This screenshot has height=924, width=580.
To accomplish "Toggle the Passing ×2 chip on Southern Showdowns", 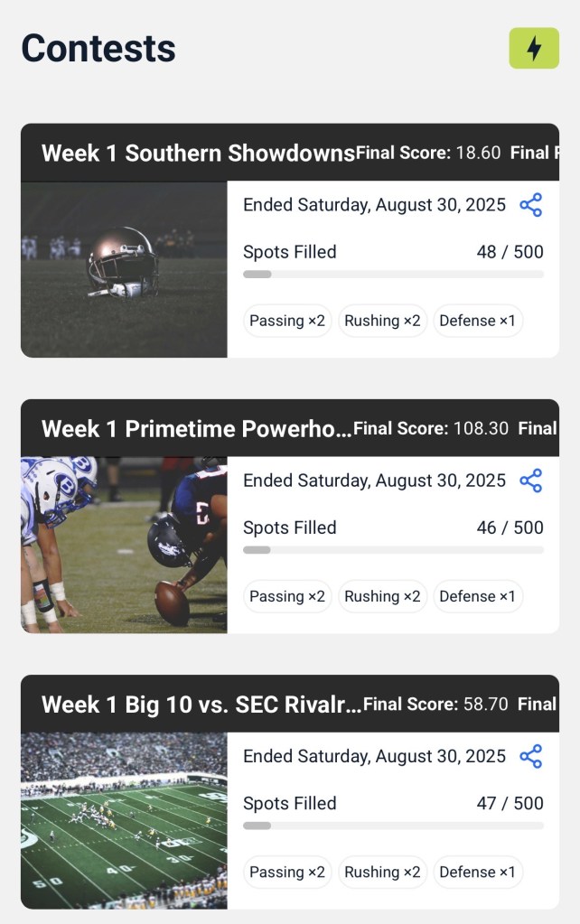I will point(286,321).
